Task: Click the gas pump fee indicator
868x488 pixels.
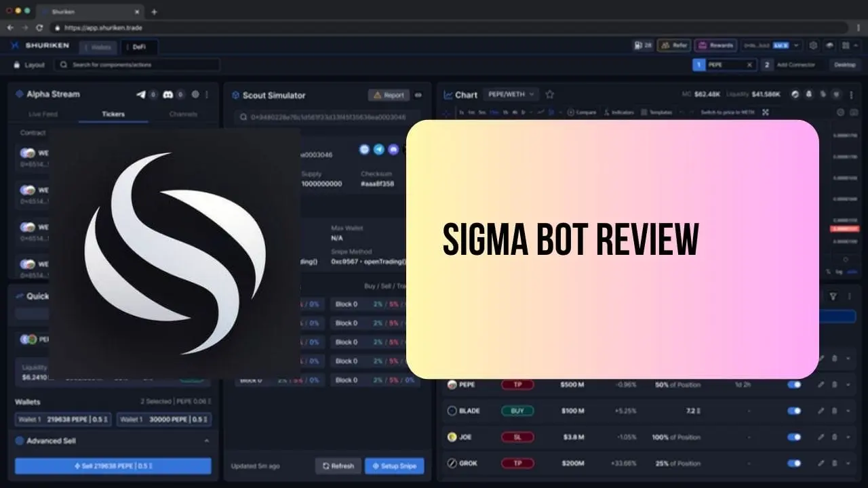Action: [x=643, y=45]
